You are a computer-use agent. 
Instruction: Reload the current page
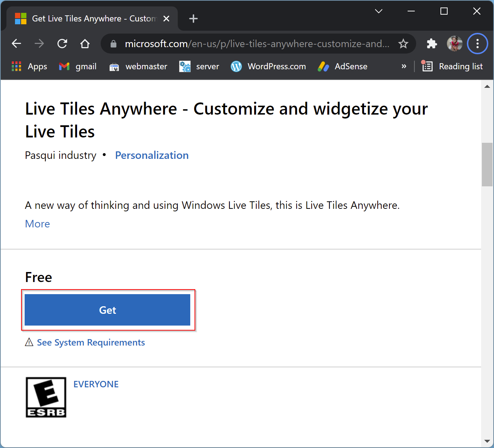pyautogui.click(x=62, y=44)
